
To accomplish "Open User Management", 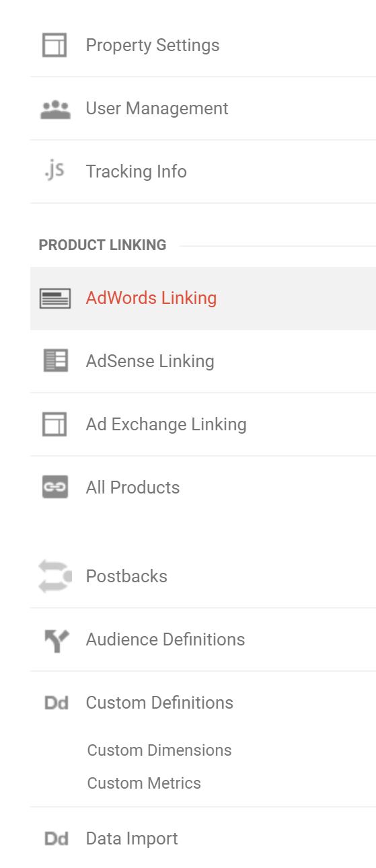I will (203, 108).
